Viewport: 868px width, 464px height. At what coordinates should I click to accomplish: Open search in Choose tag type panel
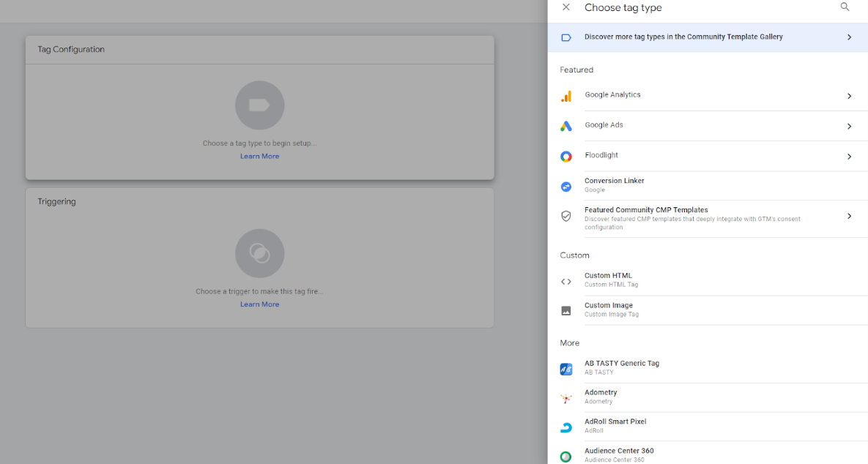click(845, 7)
